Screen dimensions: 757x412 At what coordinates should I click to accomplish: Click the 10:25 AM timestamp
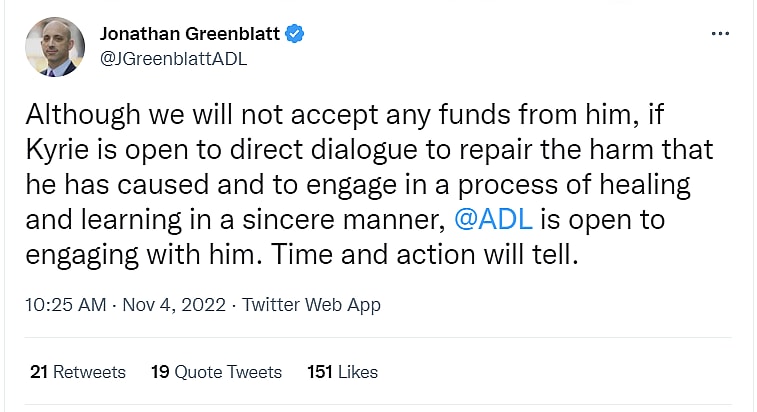(65, 304)
